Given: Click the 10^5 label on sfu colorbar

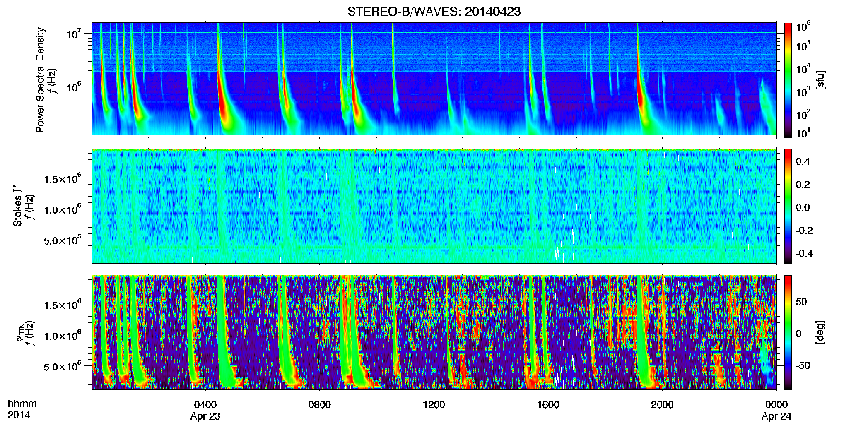Looking at the screenshot, I should tap(803, 46).
